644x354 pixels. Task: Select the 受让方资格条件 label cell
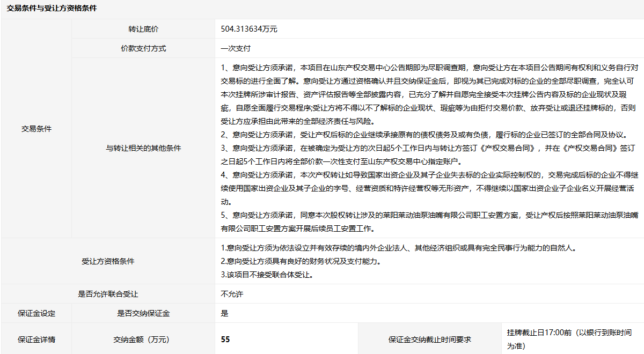tap(108, 262)
